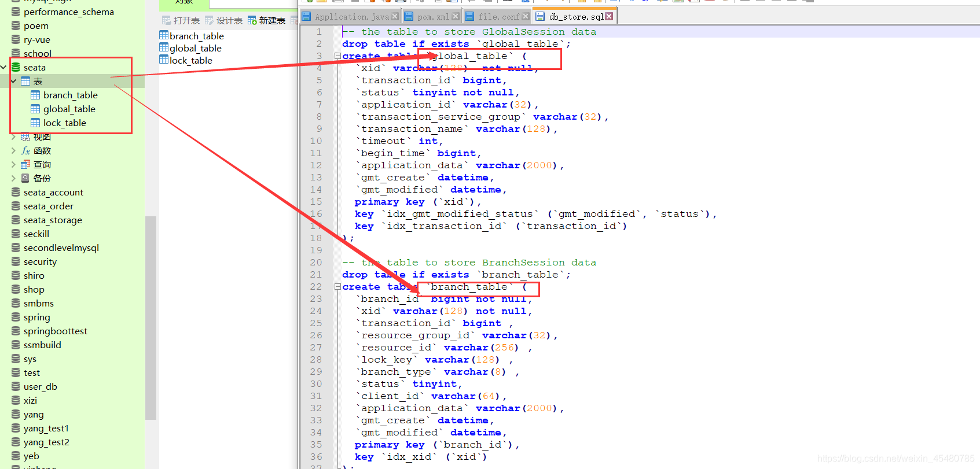Switch to the file.conf tab
The height and width of the screenshot is (469, 980).
tap(498, 17)
